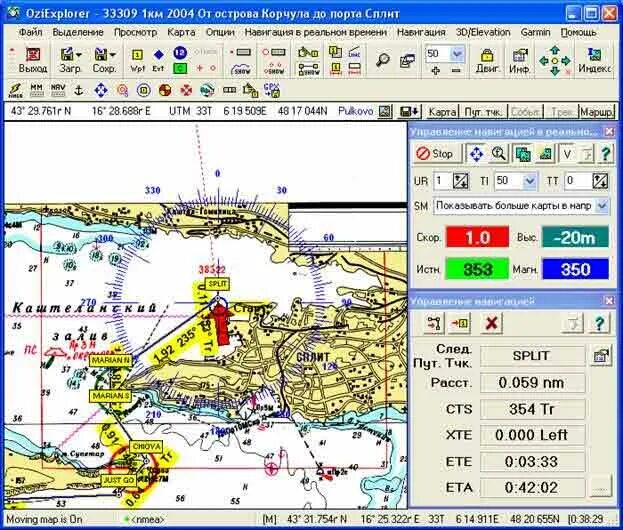Click the properties icon beside SPLIT

pos(600,355)
